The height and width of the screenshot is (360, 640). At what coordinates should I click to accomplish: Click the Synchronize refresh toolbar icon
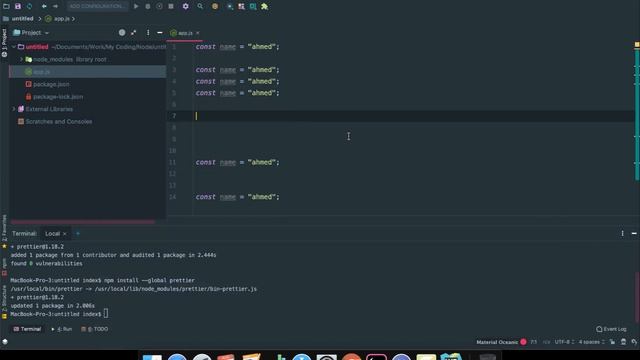click(29, 6)
